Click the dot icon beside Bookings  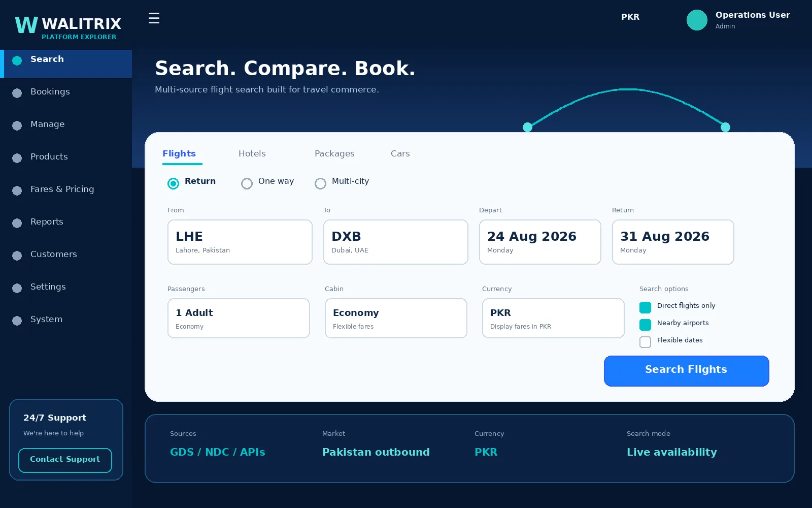pos(17,93)
